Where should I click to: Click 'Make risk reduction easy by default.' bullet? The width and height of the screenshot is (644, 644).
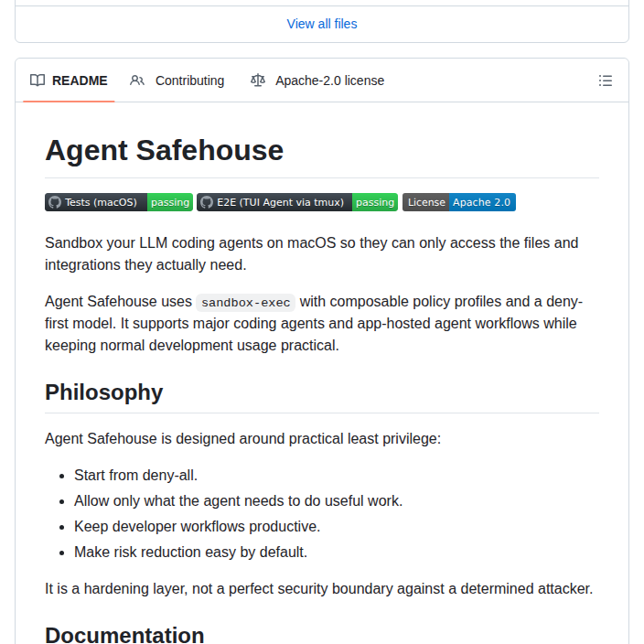click(190, 552)
